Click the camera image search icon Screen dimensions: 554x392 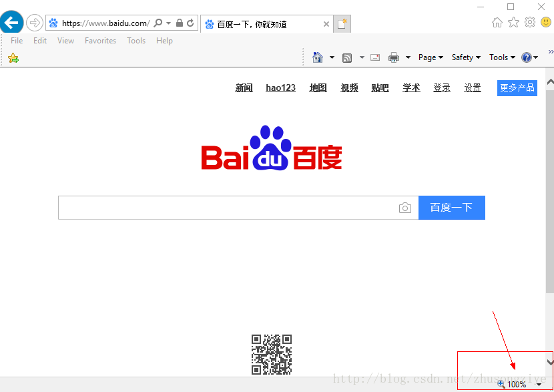pos(405,208)
